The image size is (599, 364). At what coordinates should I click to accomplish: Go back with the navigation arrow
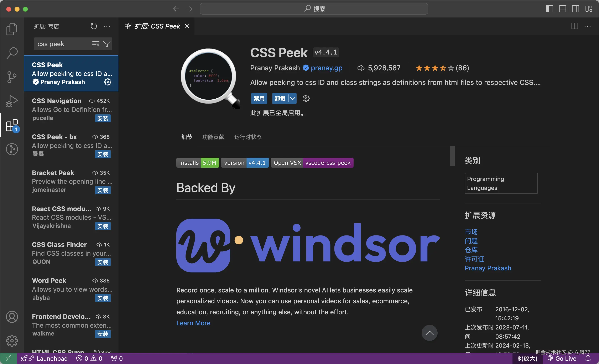tap(176, 9)
